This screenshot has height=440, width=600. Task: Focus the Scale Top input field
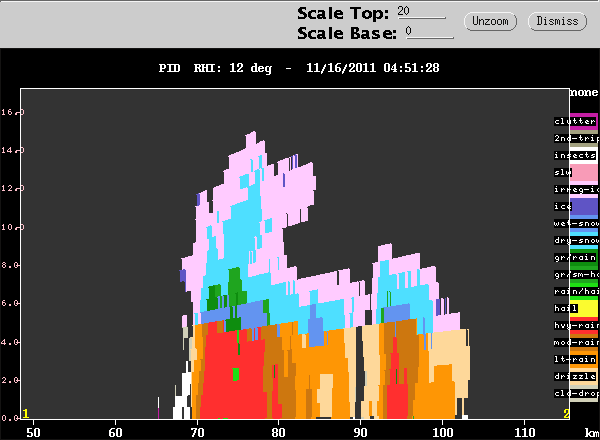point(421,12)
